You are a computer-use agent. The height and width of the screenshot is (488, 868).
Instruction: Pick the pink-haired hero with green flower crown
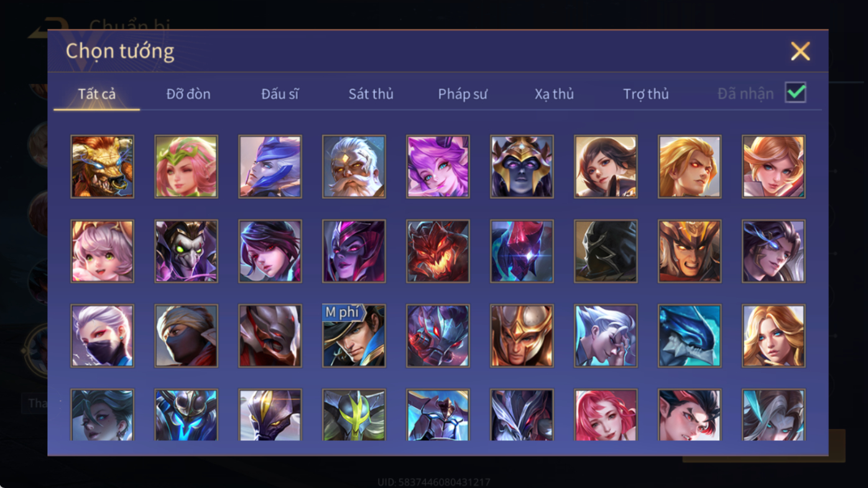186,167
